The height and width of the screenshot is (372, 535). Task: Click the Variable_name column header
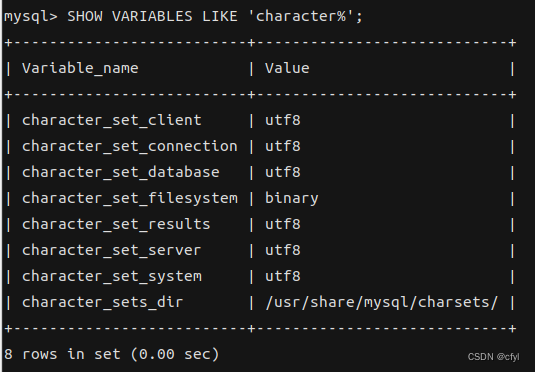coord(80,68)
